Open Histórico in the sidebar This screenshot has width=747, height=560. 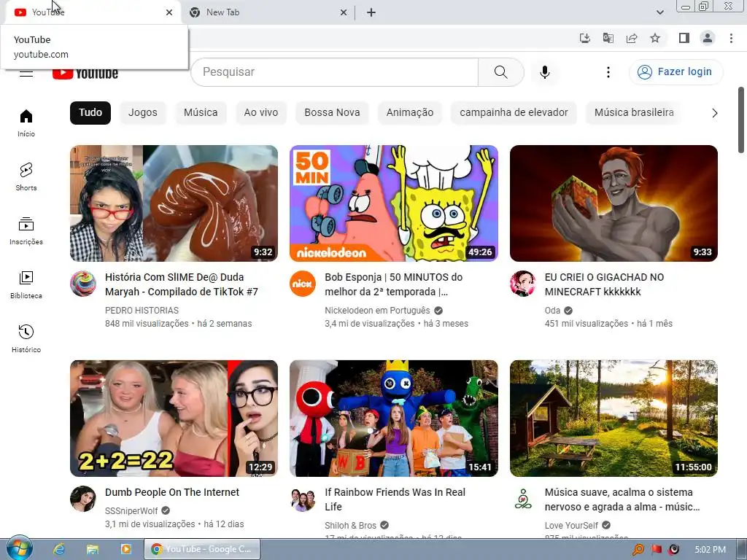point(26,338)
